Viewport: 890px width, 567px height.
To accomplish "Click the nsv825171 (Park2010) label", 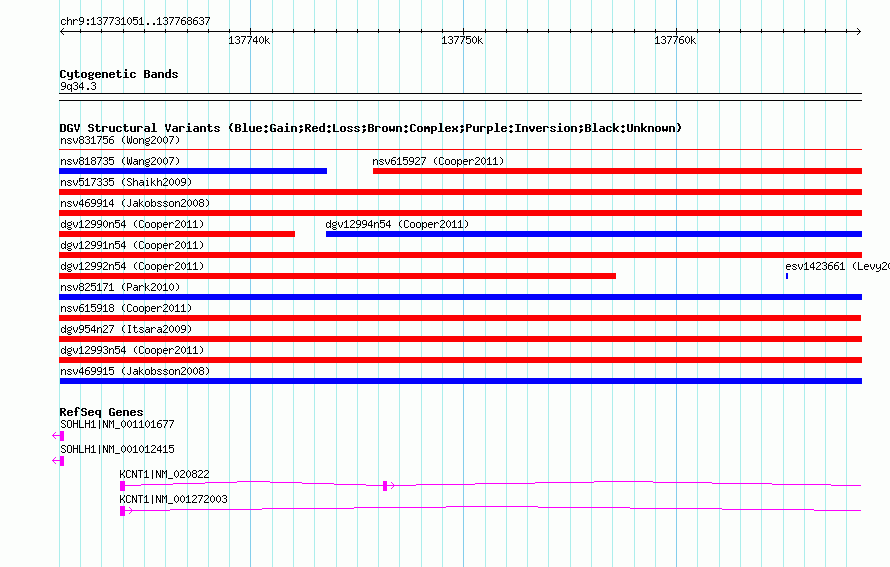I will [x=120, y=287].
